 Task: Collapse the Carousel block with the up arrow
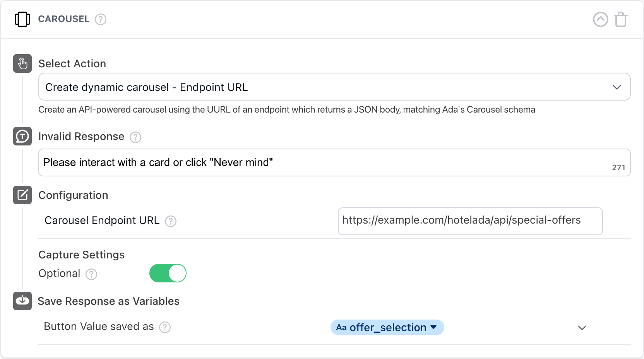(x=600, y=19)
